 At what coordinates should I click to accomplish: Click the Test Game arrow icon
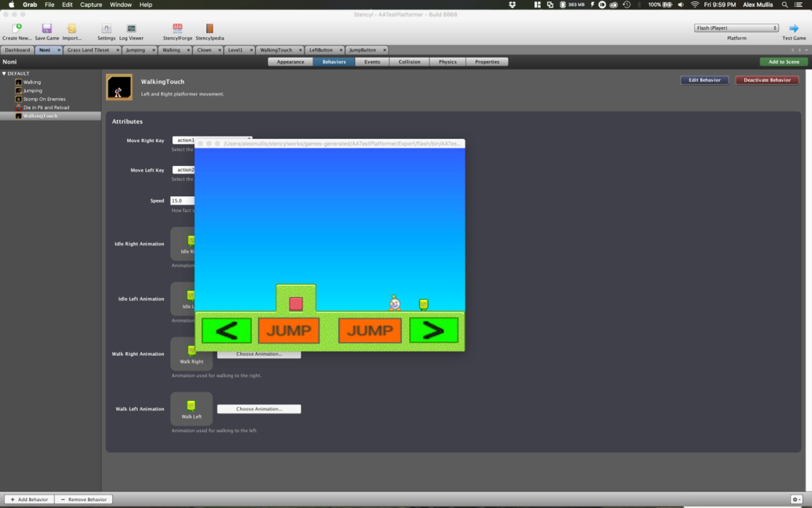pos(793,28)
